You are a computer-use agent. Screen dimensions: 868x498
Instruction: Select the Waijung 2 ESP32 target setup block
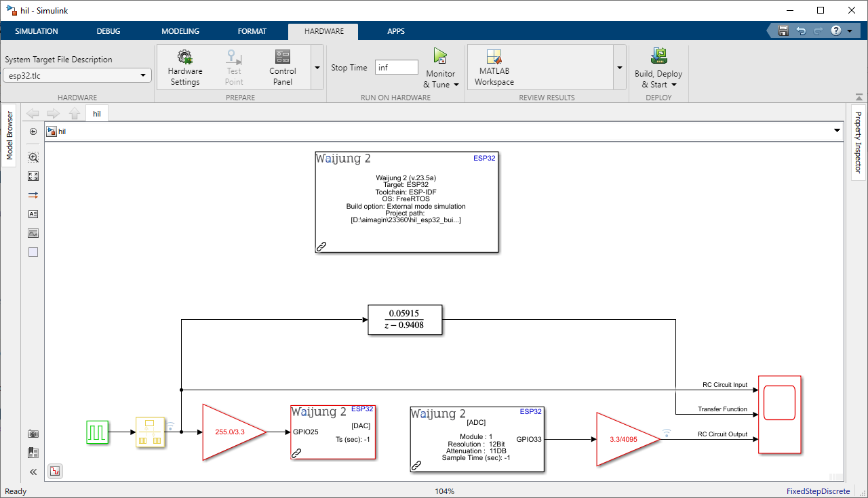coord(407,203)
